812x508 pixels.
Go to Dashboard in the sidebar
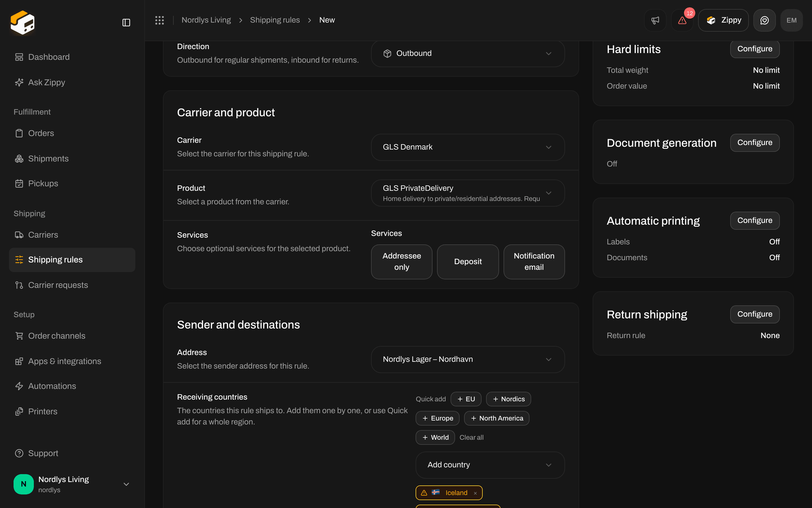(72, 57)
